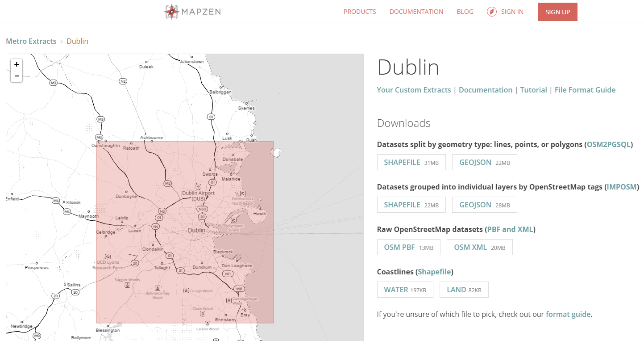Open the Tutorial link

click(x=533, y=90)
